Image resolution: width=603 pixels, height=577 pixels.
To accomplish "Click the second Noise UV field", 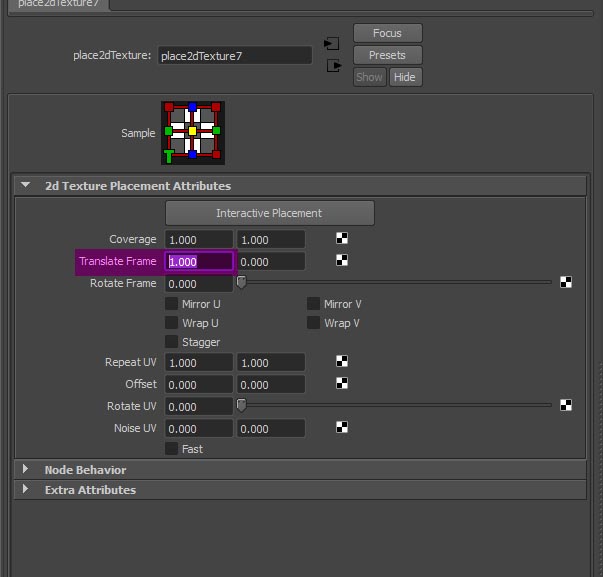I will tap(271, 428).
